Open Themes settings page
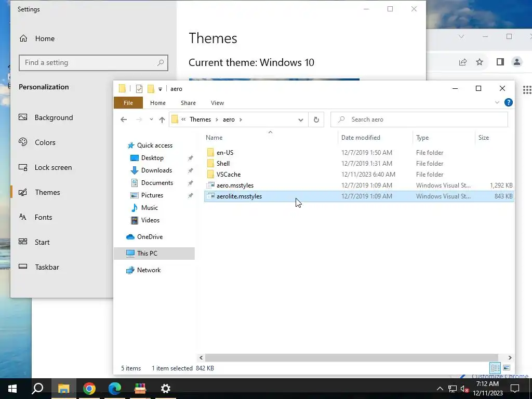Screen dimensions: 532x399 pyautogui.click(x=47, y=192)
